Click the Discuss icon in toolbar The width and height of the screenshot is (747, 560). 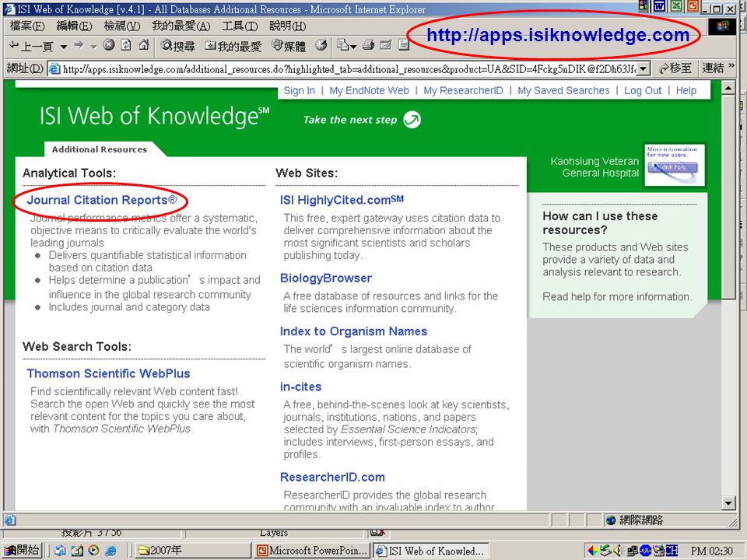pyautogui.click(x=404, y=45)
